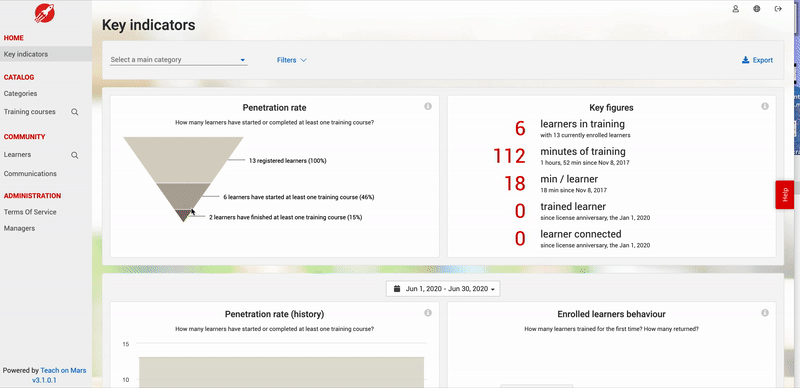
Task: Click the Enrolled learners behaviour title
Action: click(x=611, y=314)
